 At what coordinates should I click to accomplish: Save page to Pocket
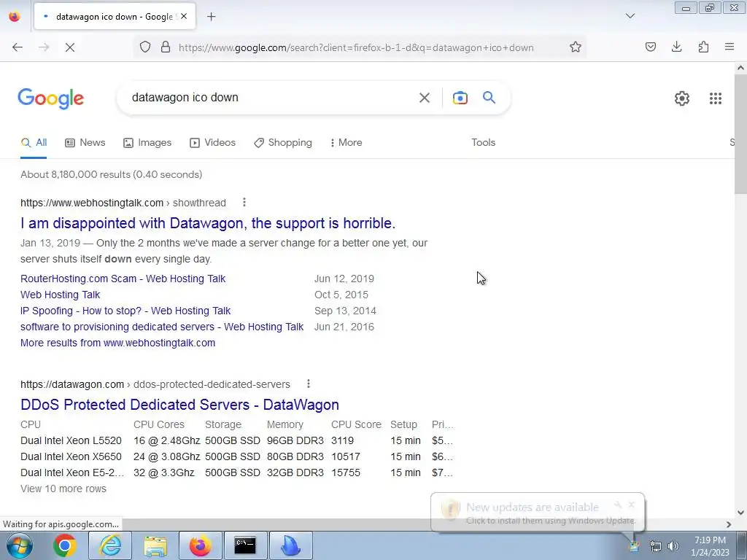[x=650, y=47]
